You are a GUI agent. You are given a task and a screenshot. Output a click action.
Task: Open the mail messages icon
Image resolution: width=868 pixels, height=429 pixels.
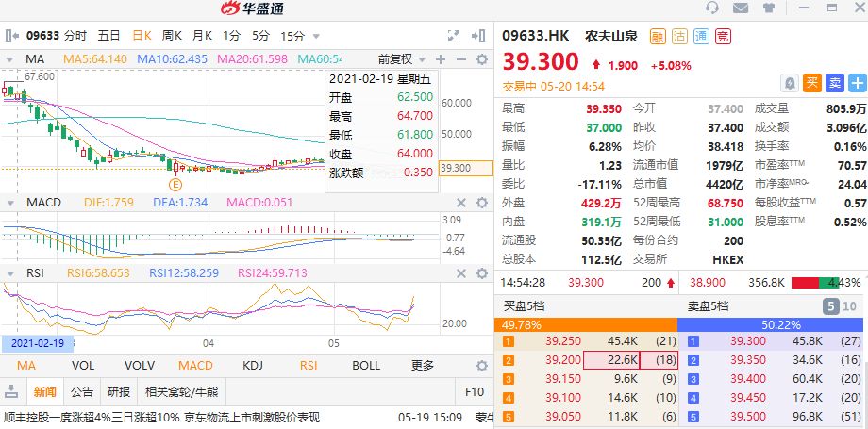pos(741,8)
